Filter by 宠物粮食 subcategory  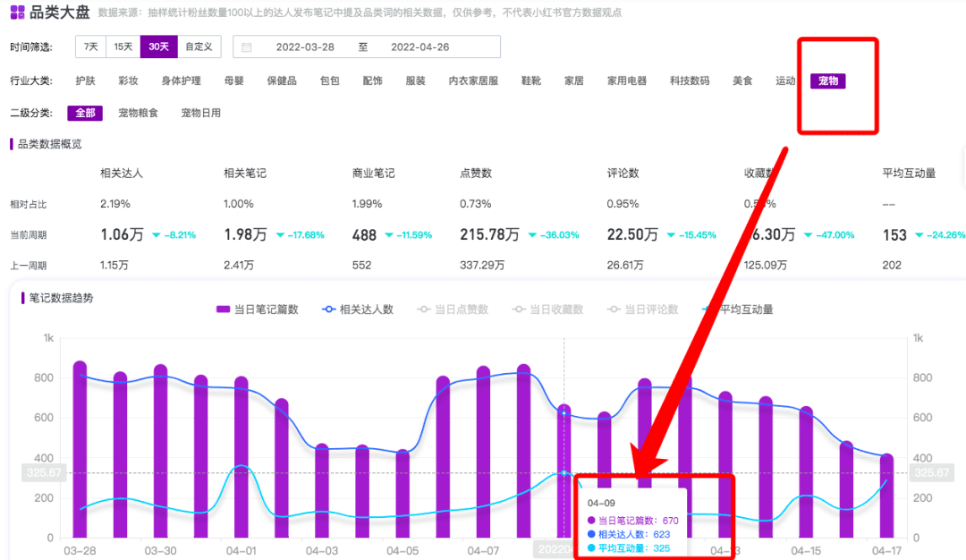[138, 113]
